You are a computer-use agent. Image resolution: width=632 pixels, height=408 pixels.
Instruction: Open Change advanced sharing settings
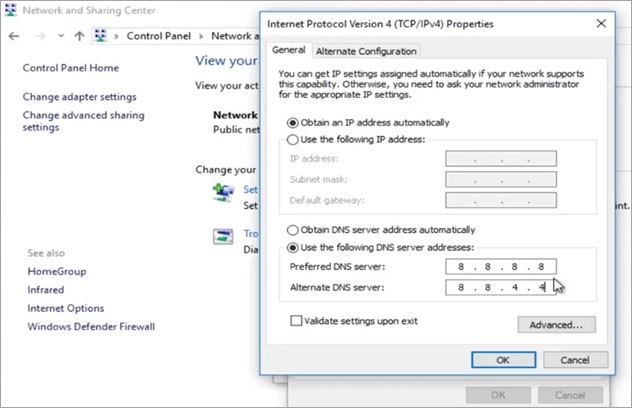tap(83, 121)
